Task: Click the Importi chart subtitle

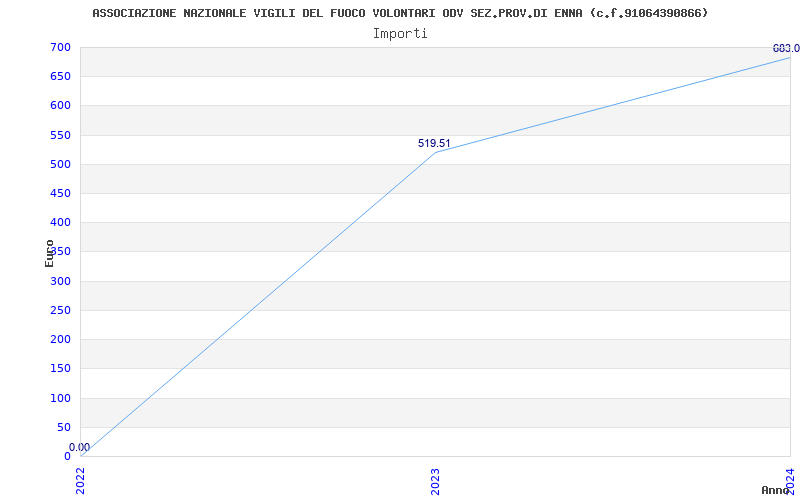Action: tap(400, 34)
